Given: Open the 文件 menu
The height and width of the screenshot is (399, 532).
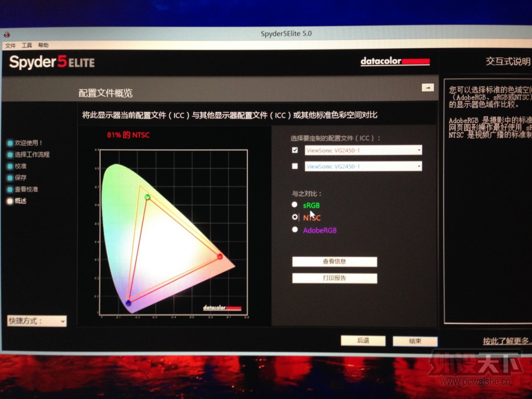Looking at the screenshot, I should click(x=10, y=46).
